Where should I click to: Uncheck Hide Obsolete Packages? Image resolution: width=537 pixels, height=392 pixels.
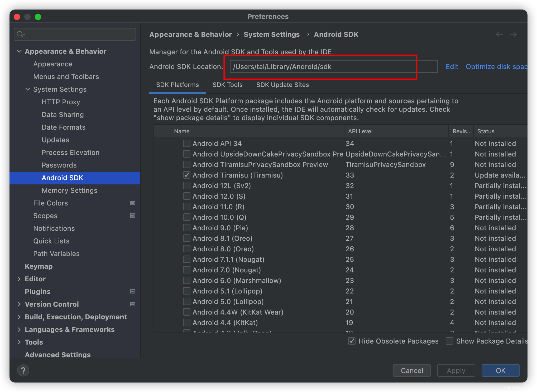click(352, 341)
